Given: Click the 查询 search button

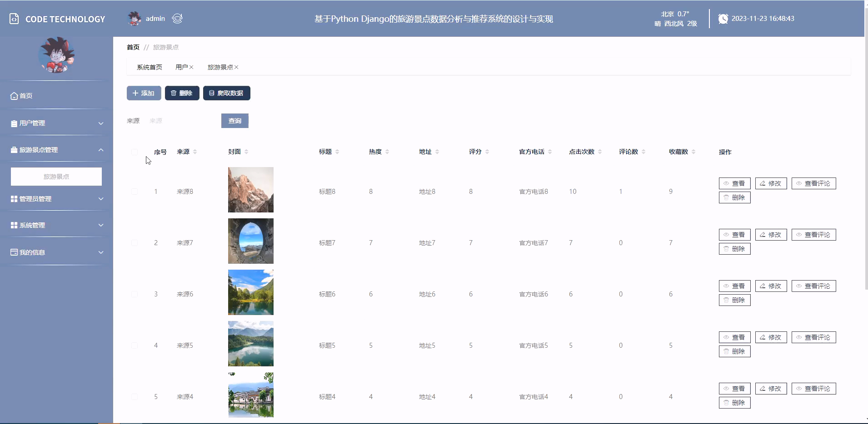Looking at the screenshot, I should 234,121.
